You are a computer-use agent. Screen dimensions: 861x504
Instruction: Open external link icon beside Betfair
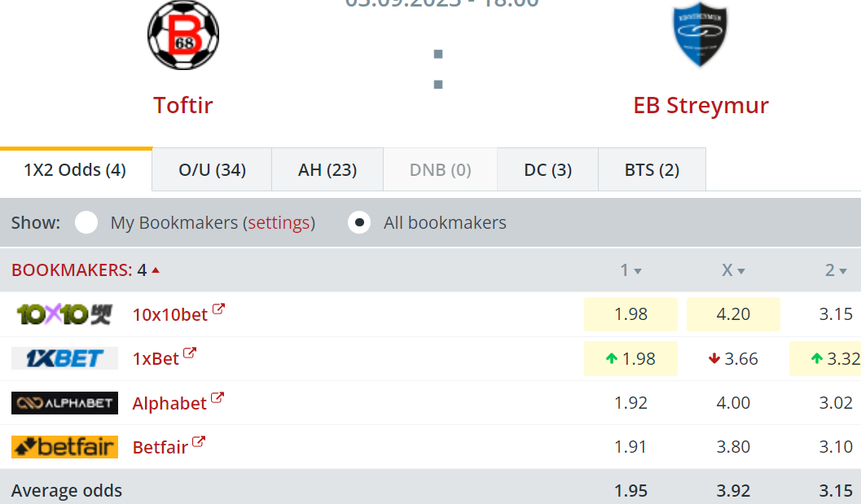point(199,443)
